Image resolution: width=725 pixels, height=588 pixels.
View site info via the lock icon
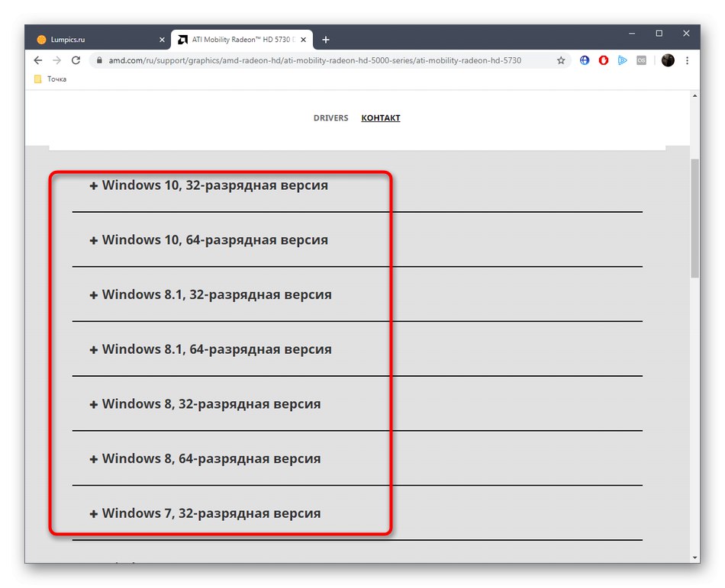coord(99,60)
